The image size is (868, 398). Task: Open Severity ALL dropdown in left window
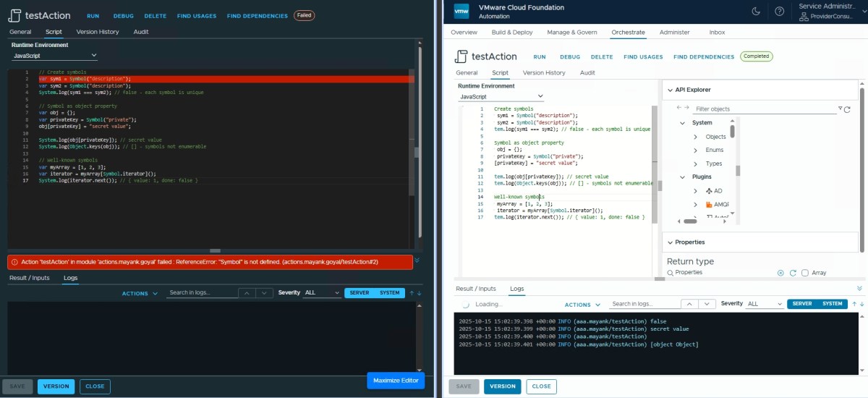pyautogui.click(x=322, y=293)
